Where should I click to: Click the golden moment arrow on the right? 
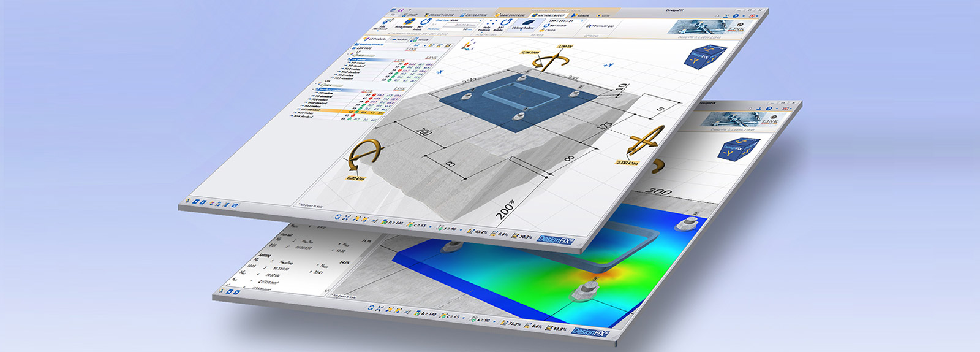tap(646, 142)
